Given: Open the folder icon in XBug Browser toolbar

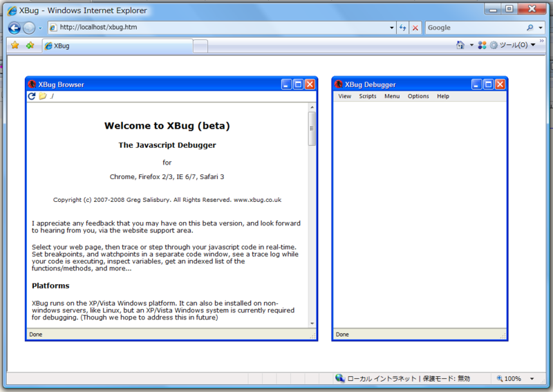Looking at the screenshot, I should point(43,96).
